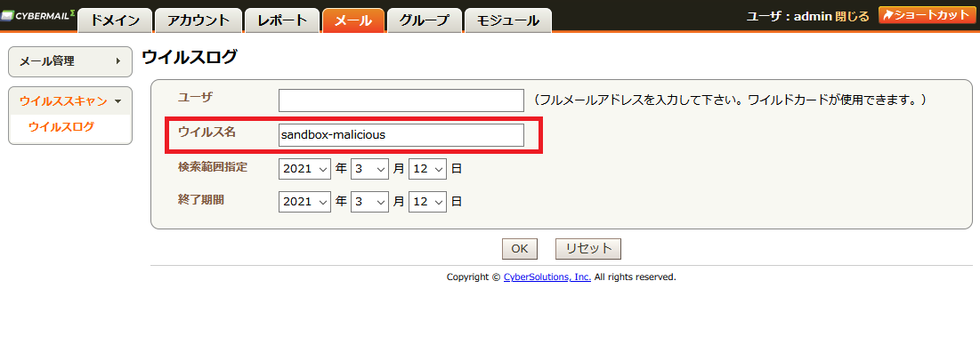This screenshot has height=337, width=980.
Task: Open the 検索範囲指定 month dropdown
Action: 370,169
